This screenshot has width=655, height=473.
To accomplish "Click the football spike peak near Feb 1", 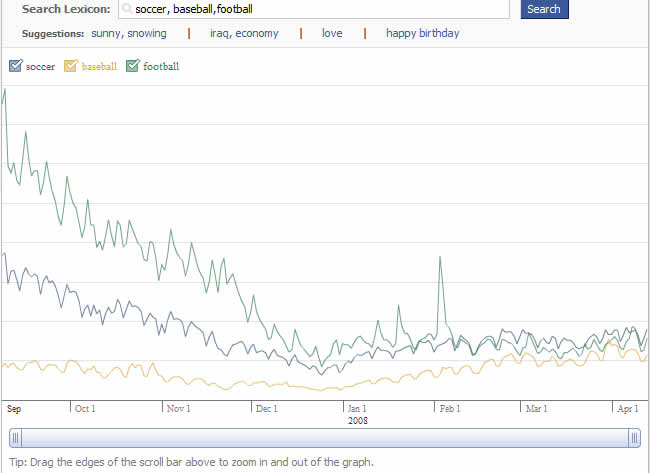I will [439, 258].
